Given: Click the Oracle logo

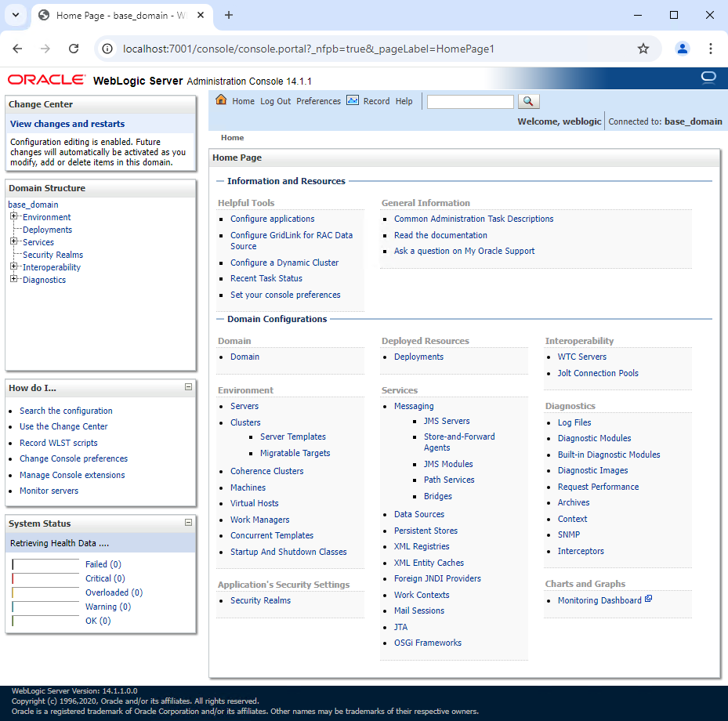Looking at the screenshot, I should point(46,80).
